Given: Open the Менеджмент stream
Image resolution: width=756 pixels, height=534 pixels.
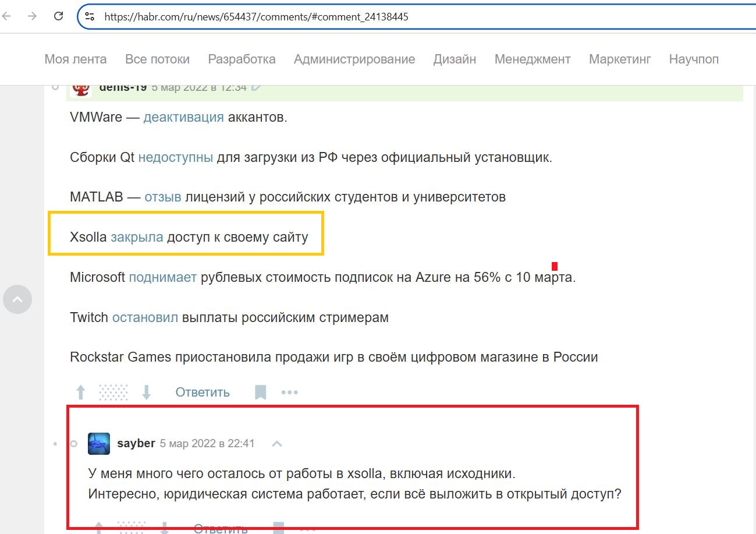Looking at the screenshot, I should point(533,59).
